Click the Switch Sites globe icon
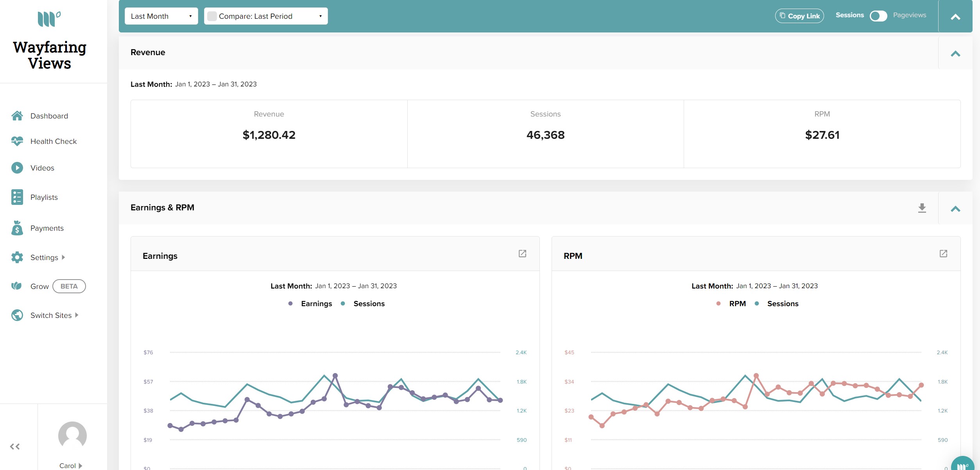Image resolution: width=980 pixels, height=470 pixels. tap(17, 315)
